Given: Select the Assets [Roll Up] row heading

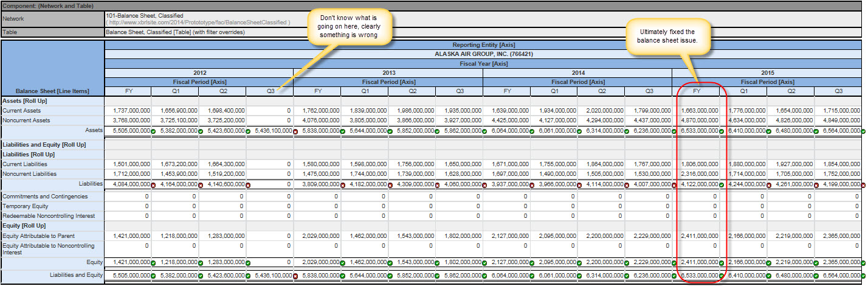Looking at the screenshot, I should tap(24, 101).
